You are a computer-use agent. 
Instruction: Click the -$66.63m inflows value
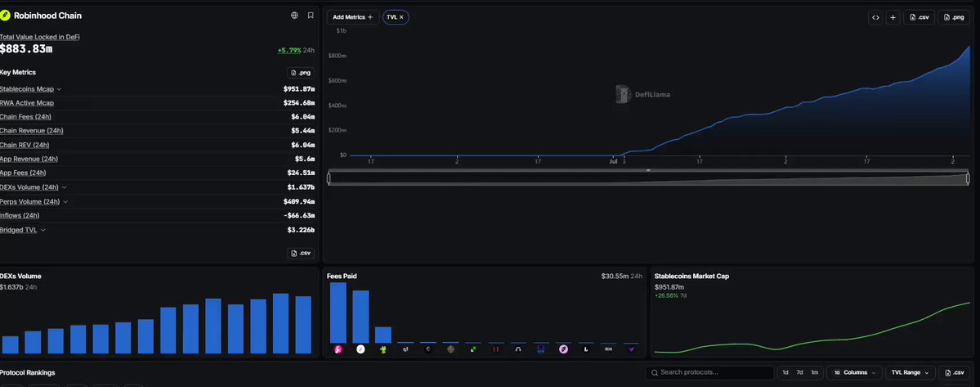point(298,216)
